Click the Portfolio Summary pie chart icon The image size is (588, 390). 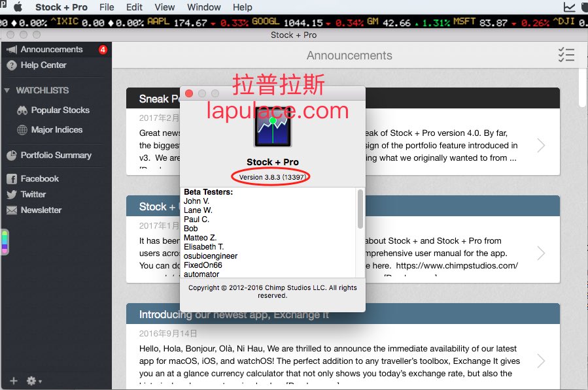coord(12,155)
